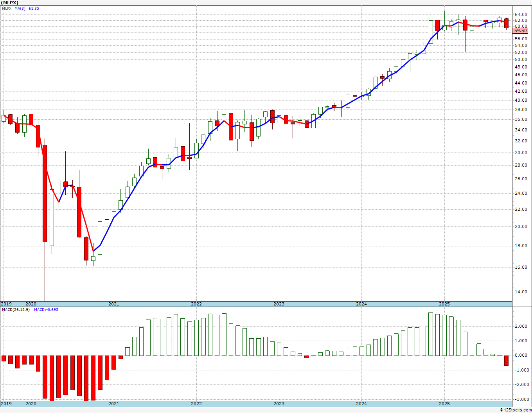Viewport: 532px width, 413px height.
Task: Click 2019 on the price chart time axis
Action: pyautogui.click(x=6, y=304)
